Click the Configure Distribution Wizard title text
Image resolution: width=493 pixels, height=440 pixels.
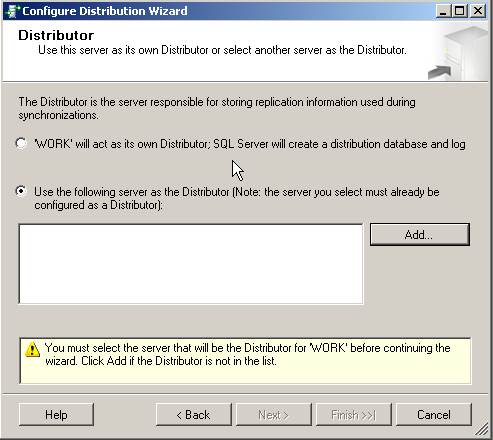pos(105,11)
